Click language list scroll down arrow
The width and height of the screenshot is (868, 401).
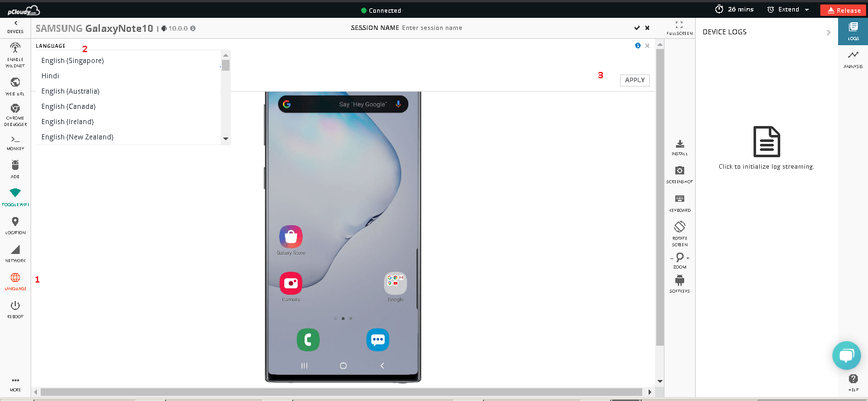click(x=226, y=139)
